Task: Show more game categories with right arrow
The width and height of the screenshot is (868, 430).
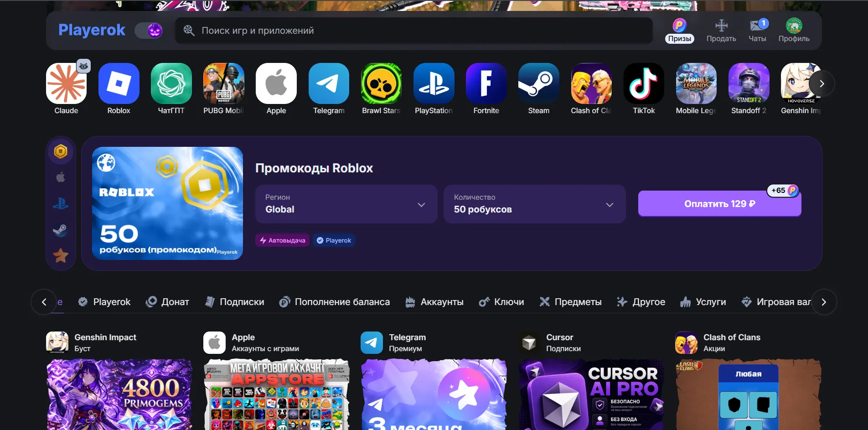Action: [821, 83]
